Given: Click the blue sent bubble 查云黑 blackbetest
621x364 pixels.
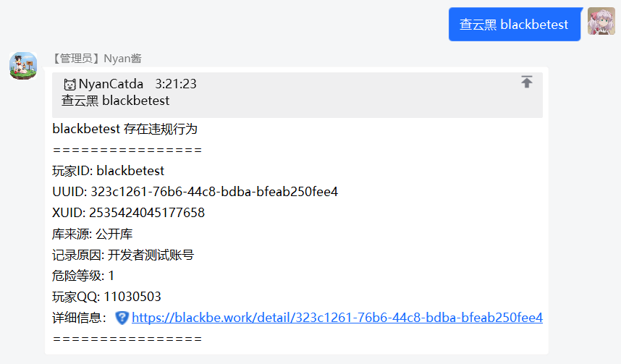Looking at the screenshot, I should [515, 25].
